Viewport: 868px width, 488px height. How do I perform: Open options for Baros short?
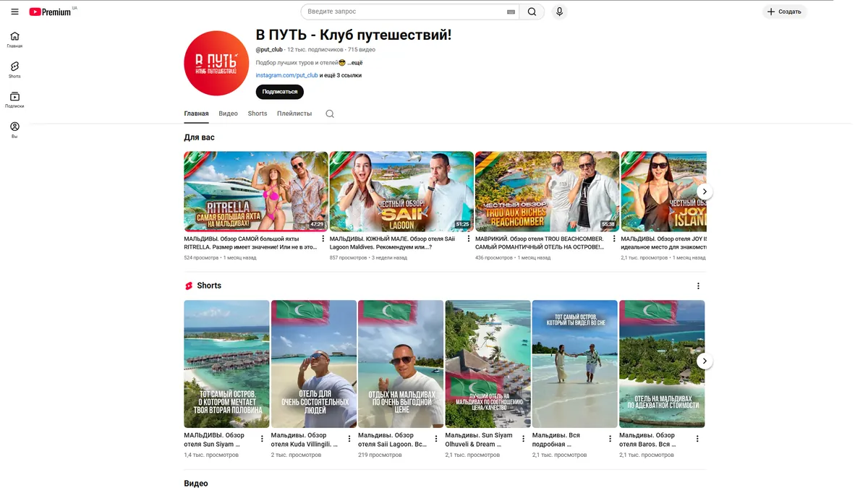[697, 439]
